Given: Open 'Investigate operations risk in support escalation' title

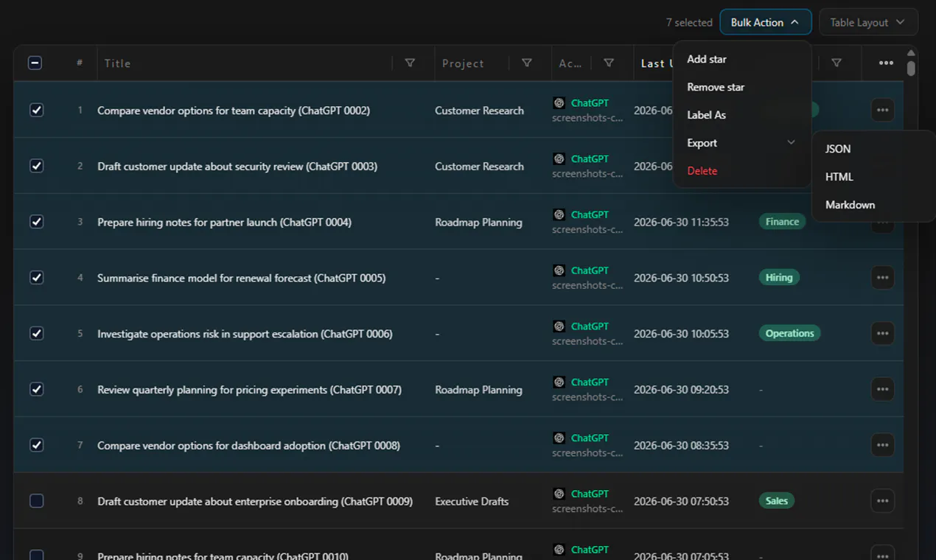Looking at the screenshot, I should 245,334.
